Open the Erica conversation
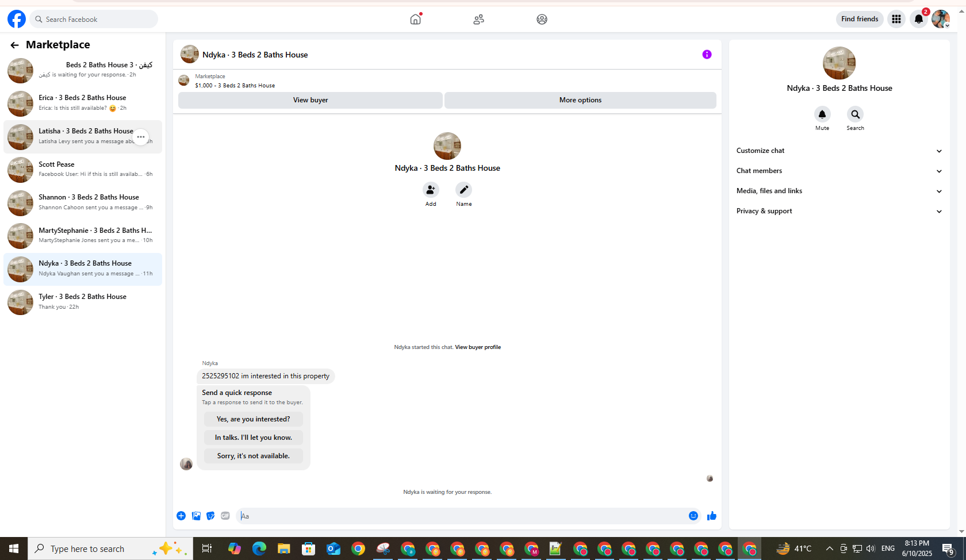966x560 pixels. (83, 103)
